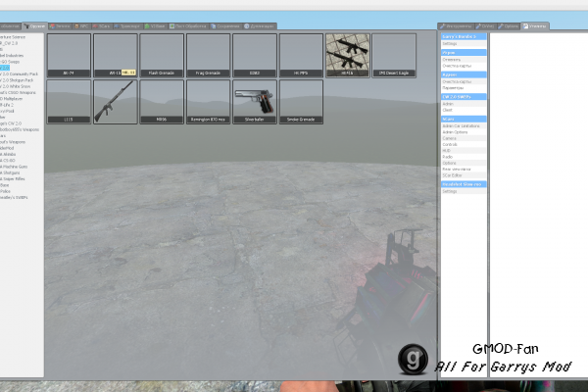Viewport: 588px width, 392px height.
Task: Open Client under CW 2.0 SWEPs
Action: pyautogui.click(x=464, y=110)
